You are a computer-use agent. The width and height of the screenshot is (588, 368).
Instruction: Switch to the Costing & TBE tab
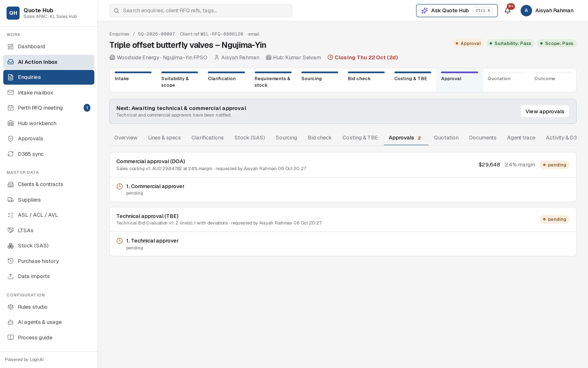coord(360,138)
